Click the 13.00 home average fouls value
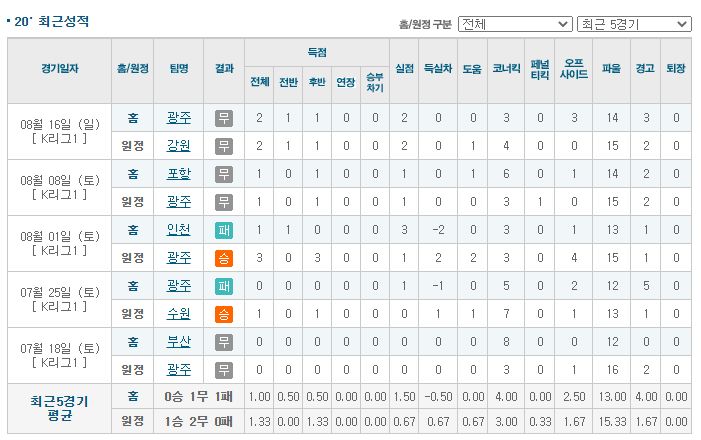The height and width of the screenshot is (440, 701). point(612,397)
